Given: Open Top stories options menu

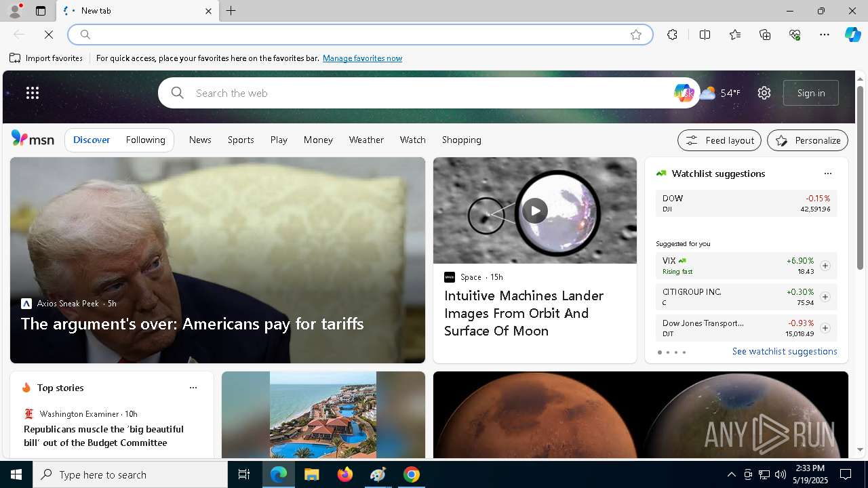Looking at the screenshot, I should tap(193, 388).
